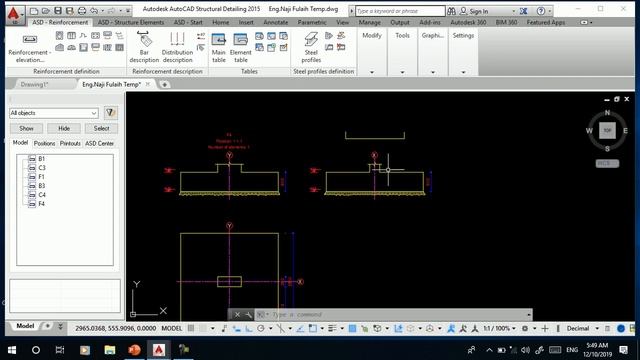Viewport: 640px width, 360px height.
Task: Open the AutoCAD application menu button
Action: (14, 15)
